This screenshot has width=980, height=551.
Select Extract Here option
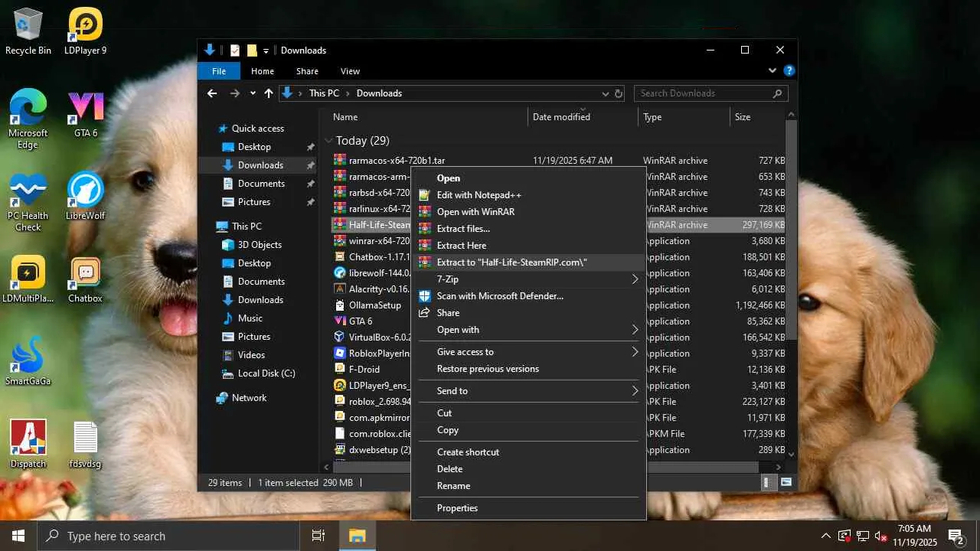[528, 246]
